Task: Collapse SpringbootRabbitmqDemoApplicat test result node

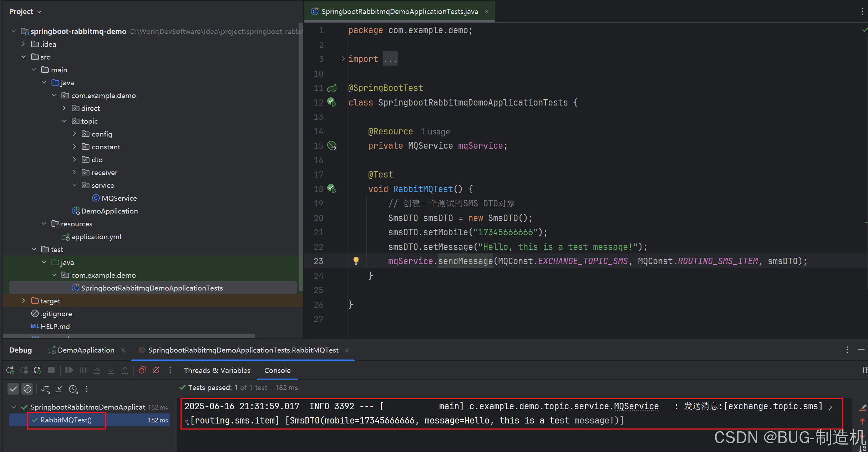Action: [14, 407]
